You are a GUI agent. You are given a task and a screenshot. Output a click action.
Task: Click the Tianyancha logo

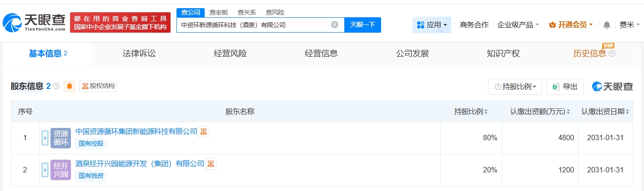[34, 22]
